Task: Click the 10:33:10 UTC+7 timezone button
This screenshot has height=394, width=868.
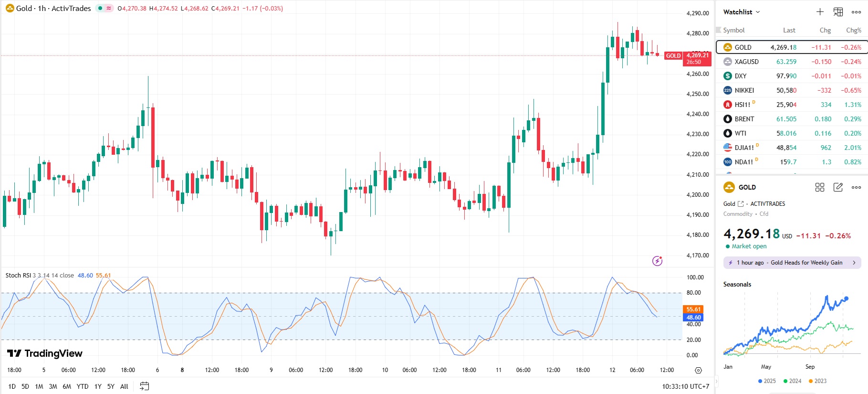Action: coord(685,386)
